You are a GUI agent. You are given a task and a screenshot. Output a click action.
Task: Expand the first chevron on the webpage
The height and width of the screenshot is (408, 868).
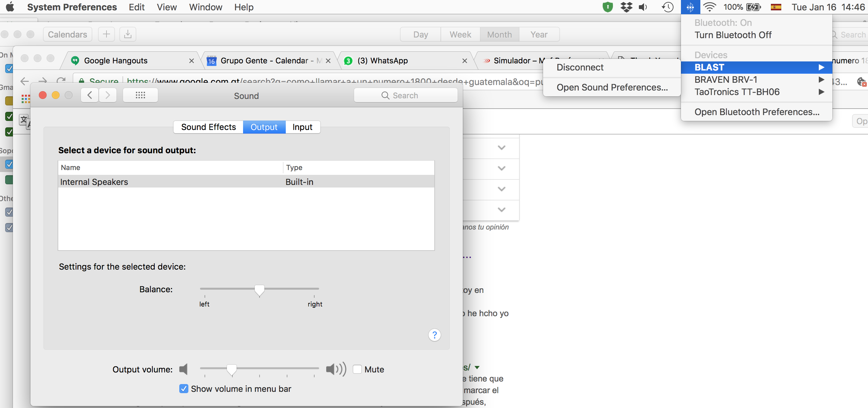point(501,147)
